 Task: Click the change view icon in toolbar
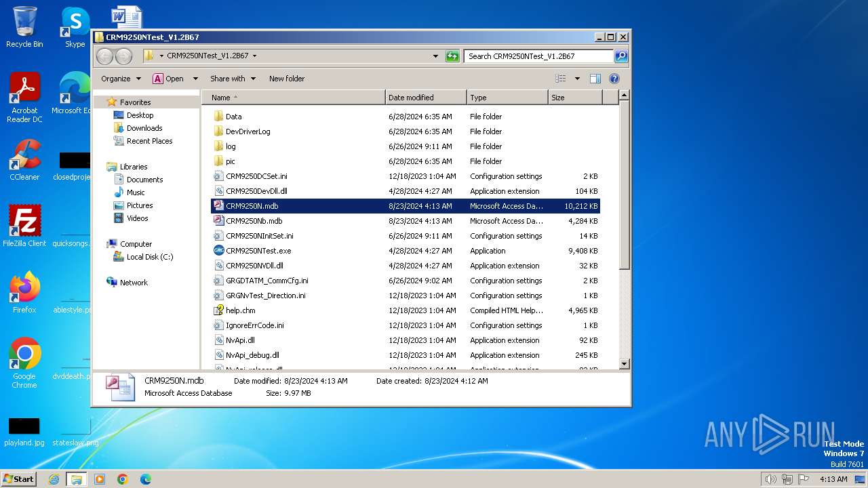(x=561, y=79)
